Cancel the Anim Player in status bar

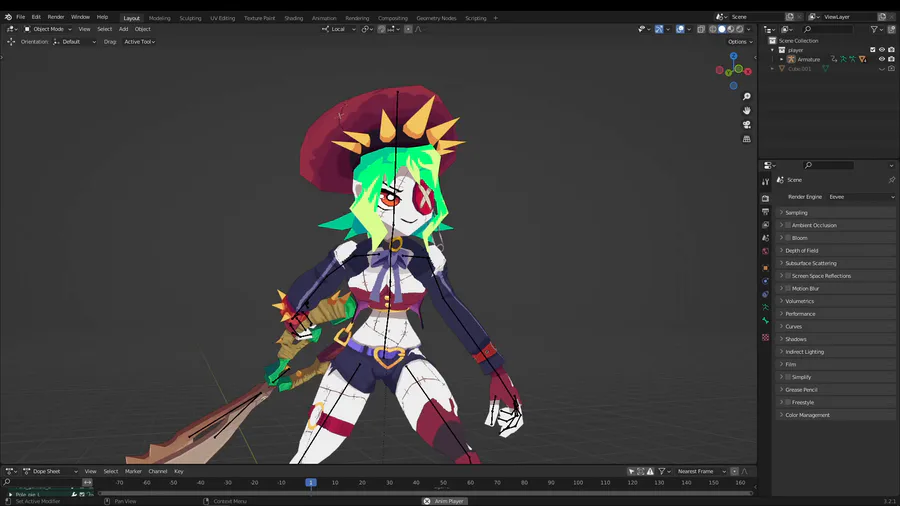(x=426, y=501)
